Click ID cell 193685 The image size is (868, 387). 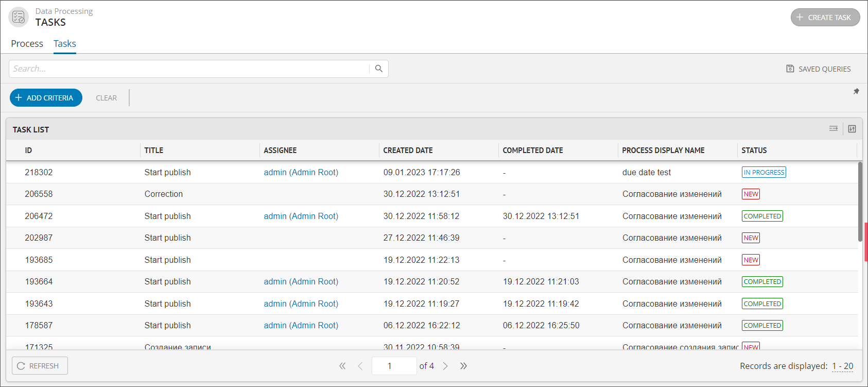pos(39,260)
